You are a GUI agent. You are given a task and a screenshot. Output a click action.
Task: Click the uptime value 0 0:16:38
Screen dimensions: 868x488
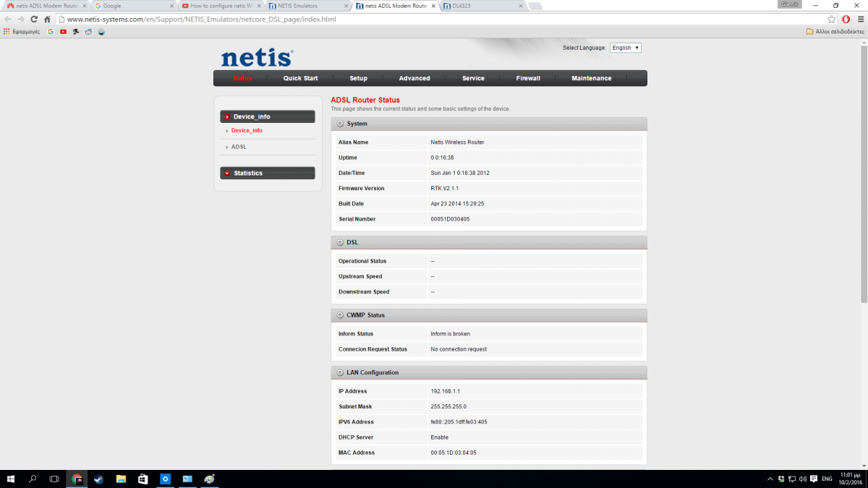[442, 158]
